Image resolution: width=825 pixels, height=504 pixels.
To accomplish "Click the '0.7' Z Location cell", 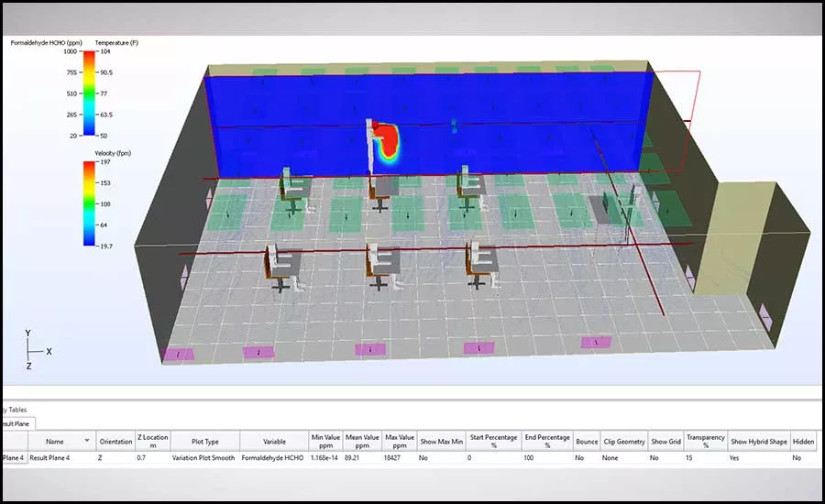I will click(152, 457).
